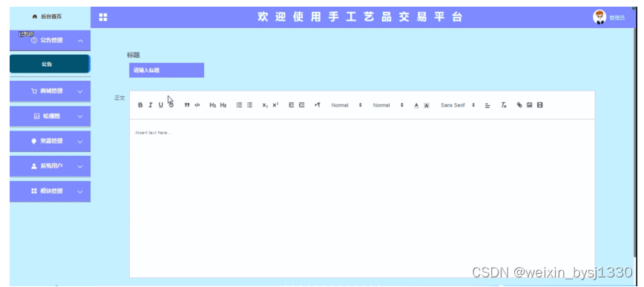
Task: Insert a hyperlink
Action: 519,105
